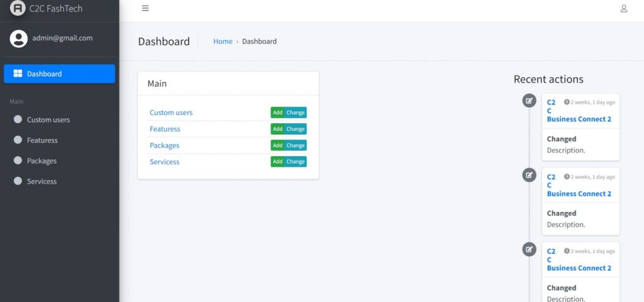644x302 pixels.
Task: Open Featuress in the sidebar menu
Action: point(42,140)
